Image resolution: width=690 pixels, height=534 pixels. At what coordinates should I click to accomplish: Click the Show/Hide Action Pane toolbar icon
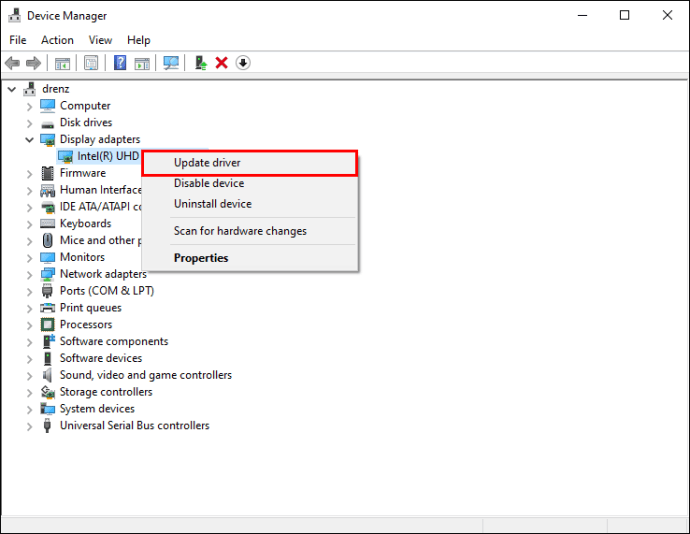point(142,63)
